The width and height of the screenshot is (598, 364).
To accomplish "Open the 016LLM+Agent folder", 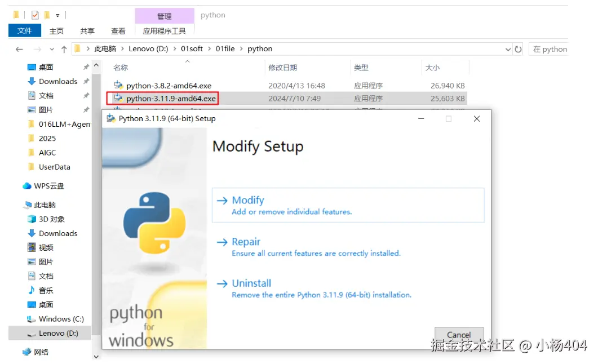I will (59, 124).
